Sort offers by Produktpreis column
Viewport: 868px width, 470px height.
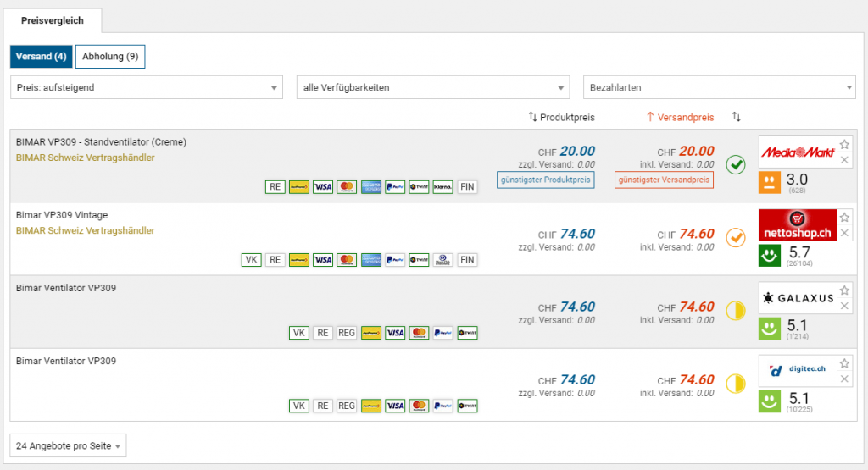[561, 117]
